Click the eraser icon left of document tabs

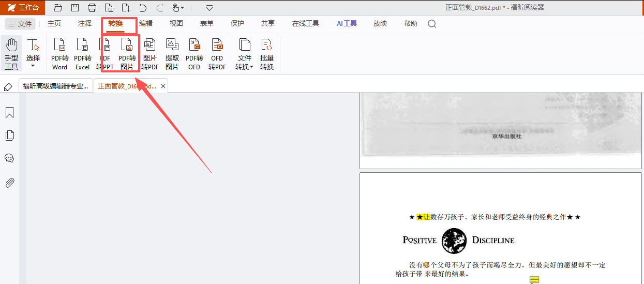(8, 87)
